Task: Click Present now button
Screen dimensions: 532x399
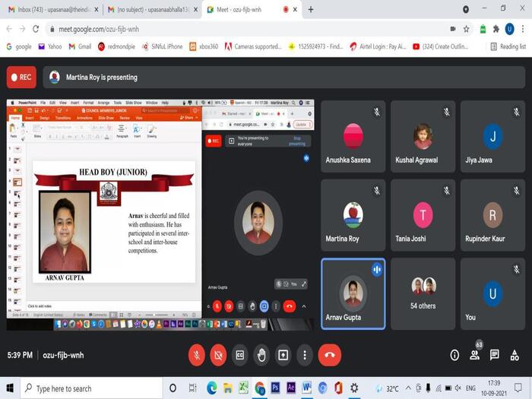Action: tap(283, 355)
